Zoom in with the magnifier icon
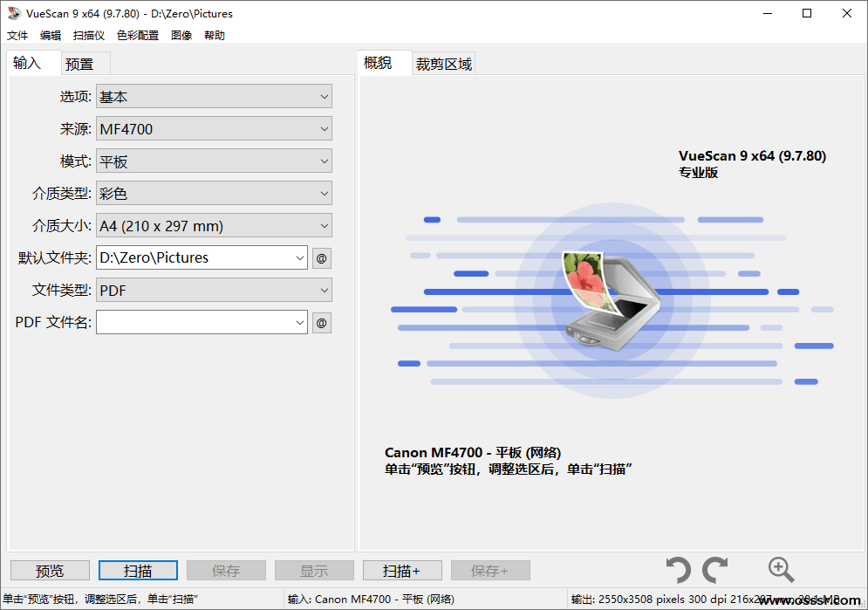The width and height of the screenshot is (868, 610). coord(781,570)
